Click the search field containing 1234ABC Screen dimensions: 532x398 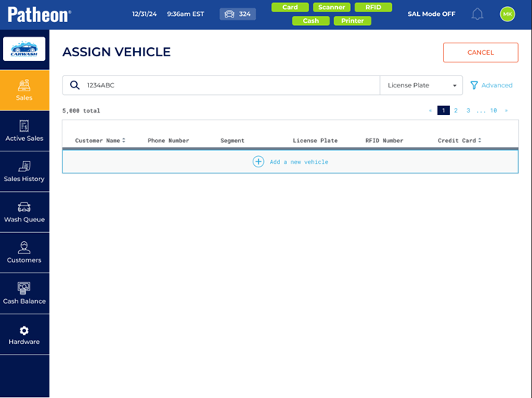click(228, 85)
